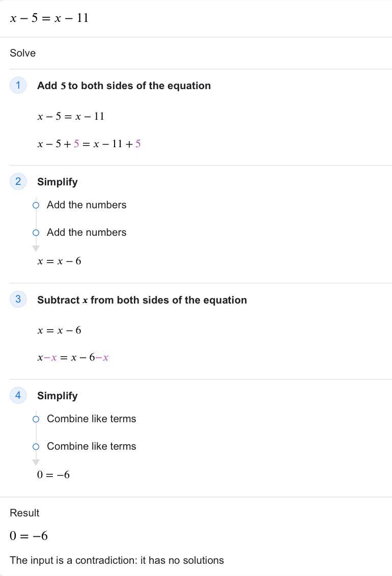Click the final result 0 = −6
The height and width of the screenshot is (576, 392).
pos(29,536)
